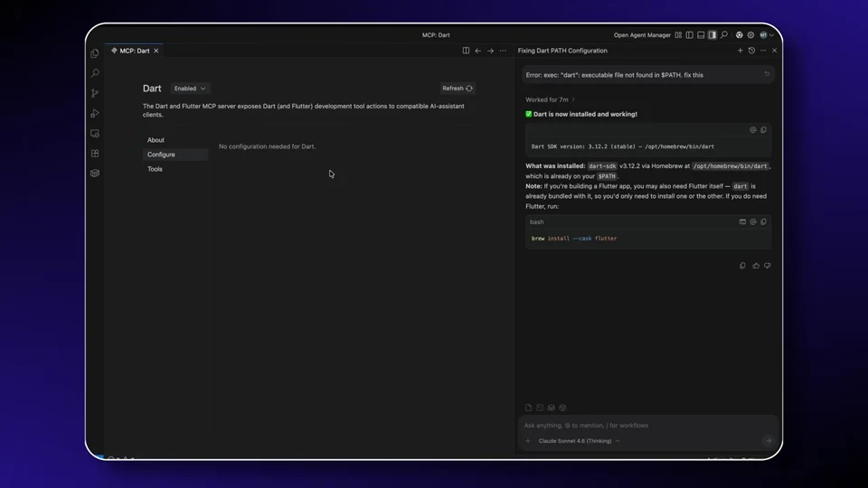Refresh the Dart MCP server
The image size is (868, 488).
click(x=458, y=88)
